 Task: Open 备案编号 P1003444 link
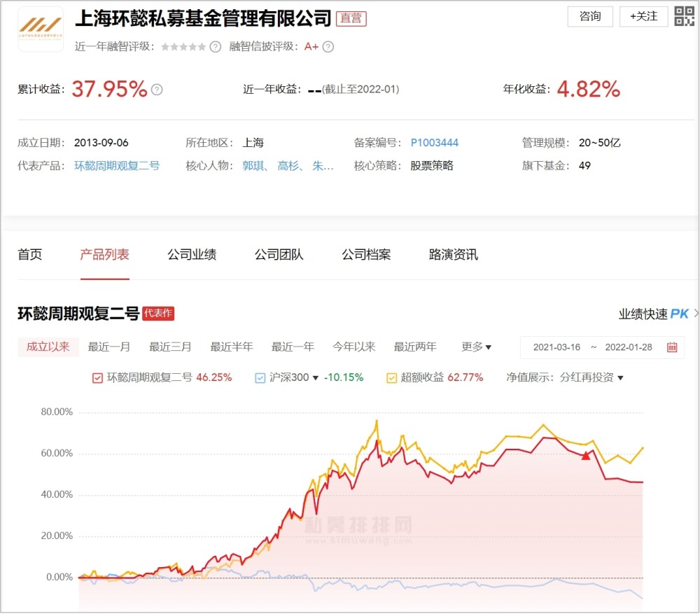coord(435,143)
